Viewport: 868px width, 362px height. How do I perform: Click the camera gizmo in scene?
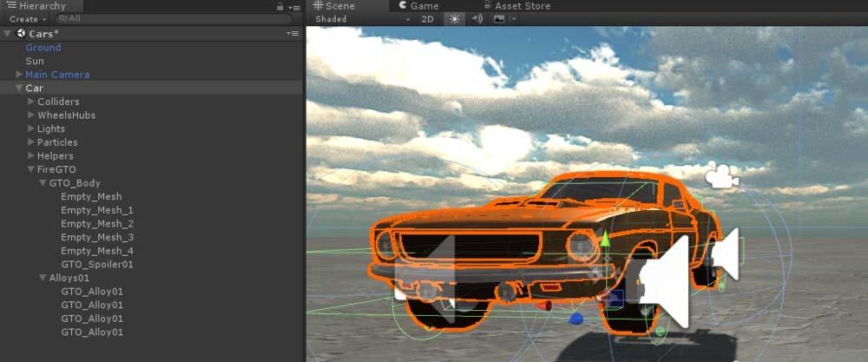(x=720, y=178)
